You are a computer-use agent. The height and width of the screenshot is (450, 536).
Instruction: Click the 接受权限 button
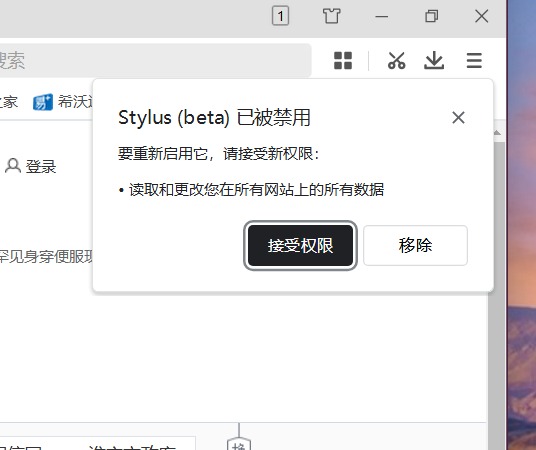tap(300, 245)
